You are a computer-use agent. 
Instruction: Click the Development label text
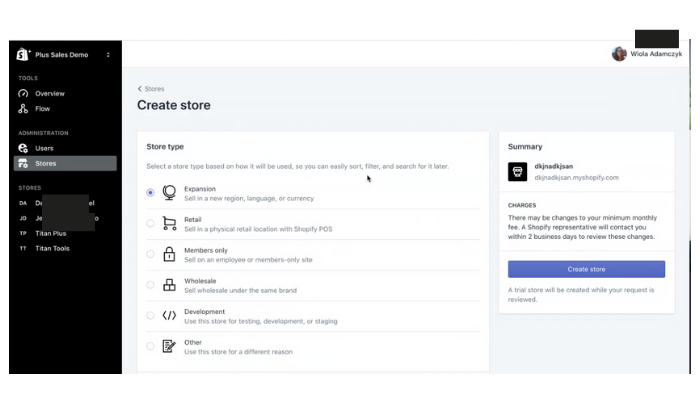204,312
